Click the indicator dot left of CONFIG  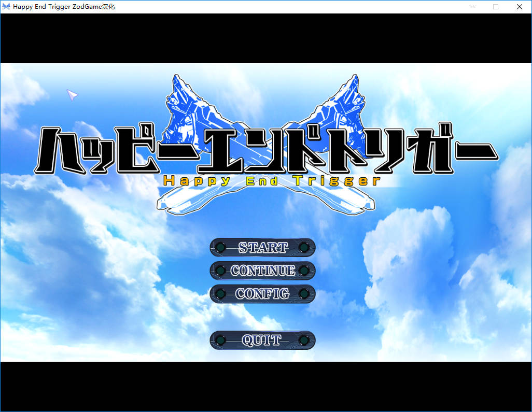click(220, 294)
